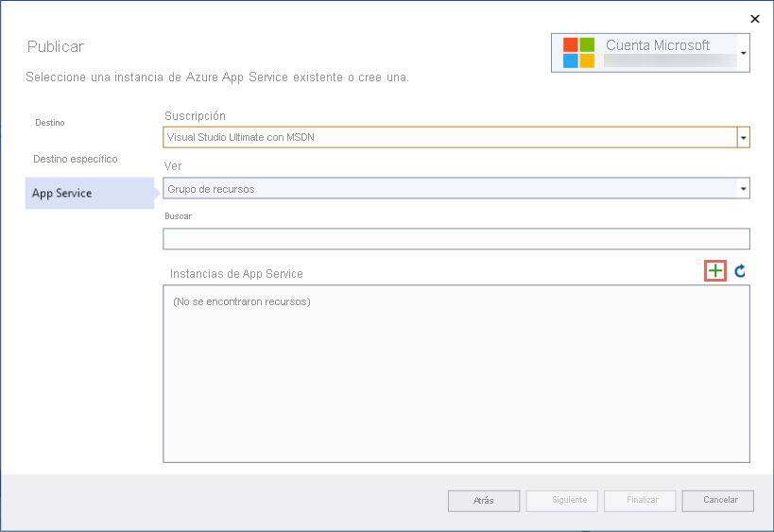774x532 pixels.
Task: Click the Buscar search field
Action: pos(456,239)
